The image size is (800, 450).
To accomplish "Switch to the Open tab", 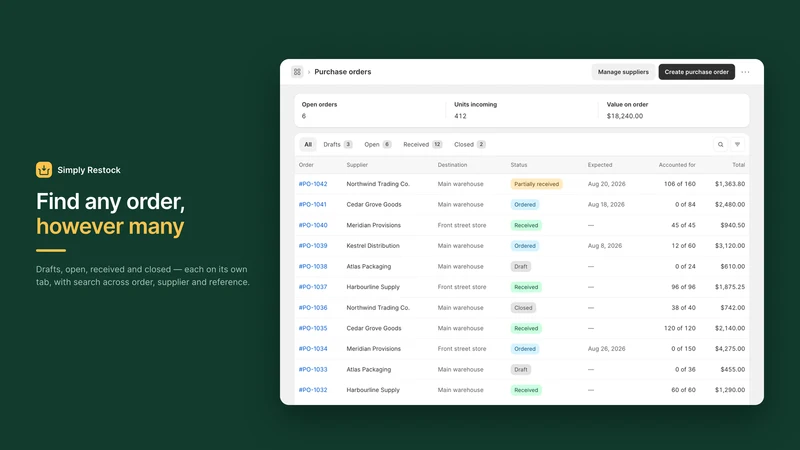I will (x=378, y=144).
